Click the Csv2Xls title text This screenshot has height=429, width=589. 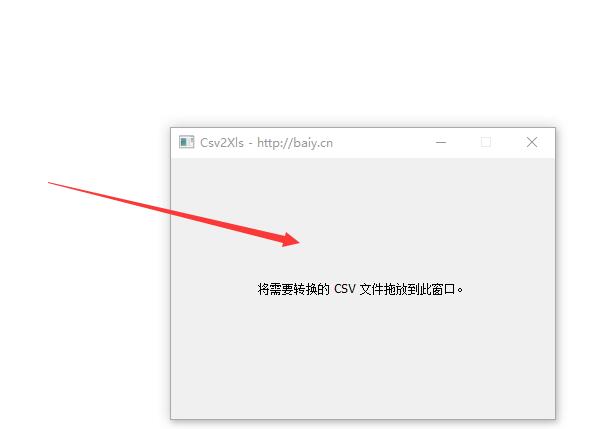(222, 143)
